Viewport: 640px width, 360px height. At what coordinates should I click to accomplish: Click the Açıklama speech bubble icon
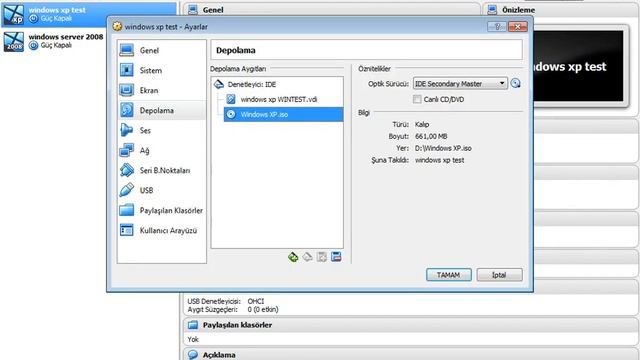(193, 354)
